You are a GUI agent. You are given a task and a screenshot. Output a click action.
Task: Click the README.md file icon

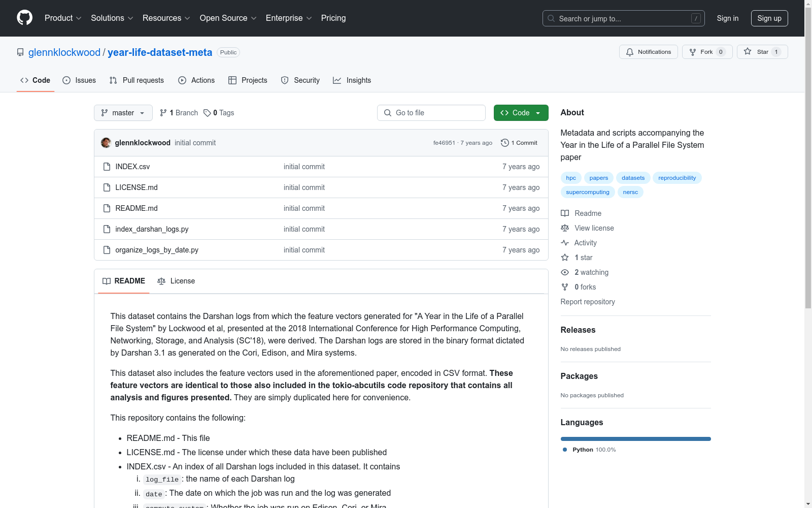click(x=107, y=208)
